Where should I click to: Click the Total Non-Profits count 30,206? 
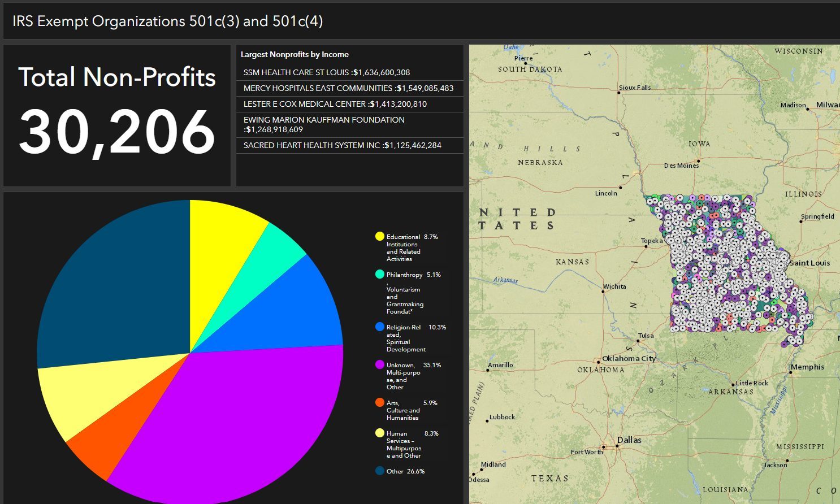pos(116,131)
